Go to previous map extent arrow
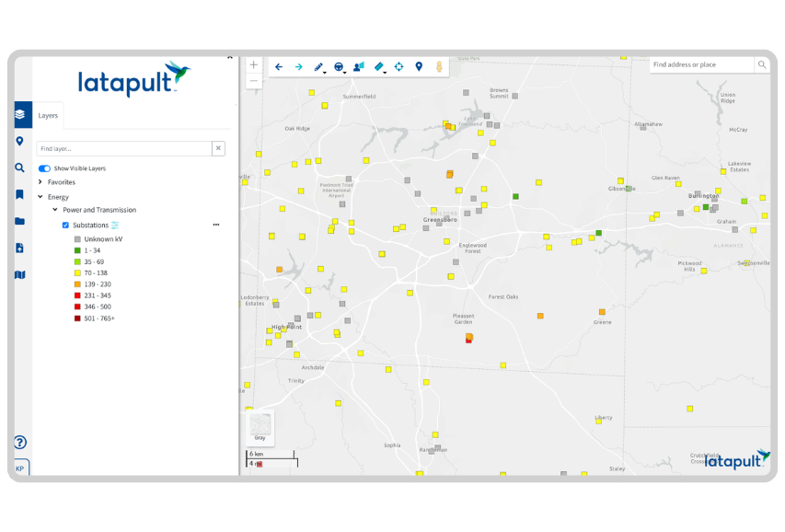 coord(279,66)
